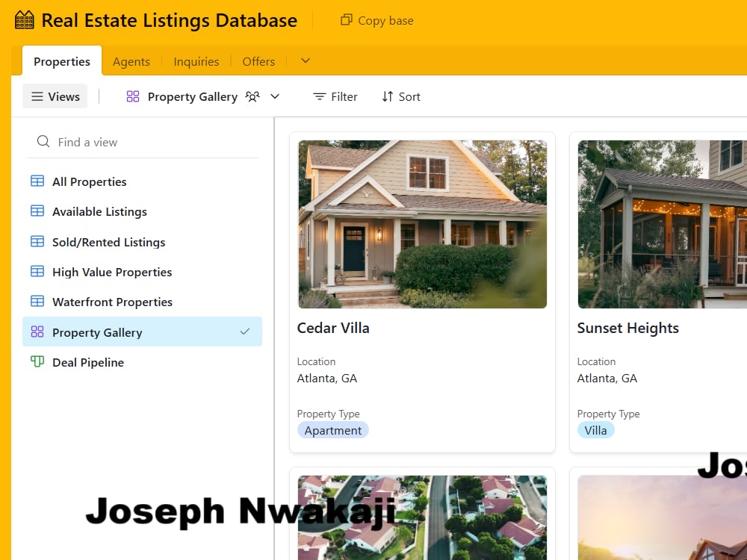Click the Real Estate Listings Database title

coord(169,20)
